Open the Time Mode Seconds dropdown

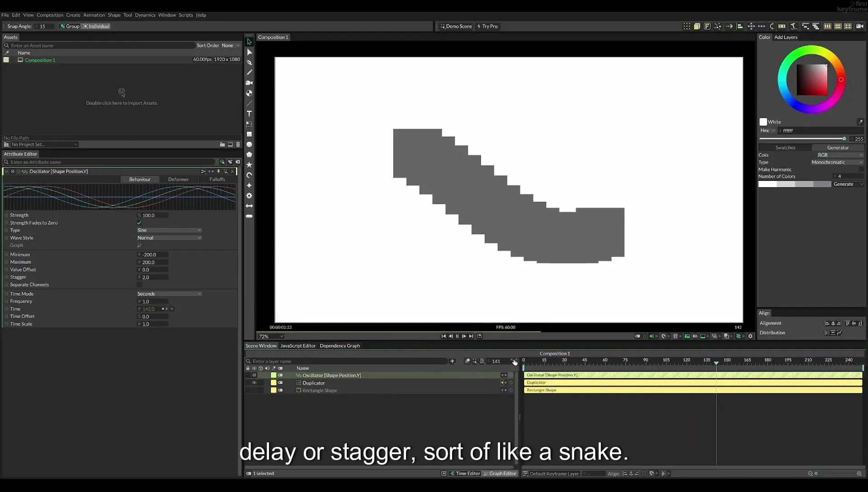click(169, 294)
